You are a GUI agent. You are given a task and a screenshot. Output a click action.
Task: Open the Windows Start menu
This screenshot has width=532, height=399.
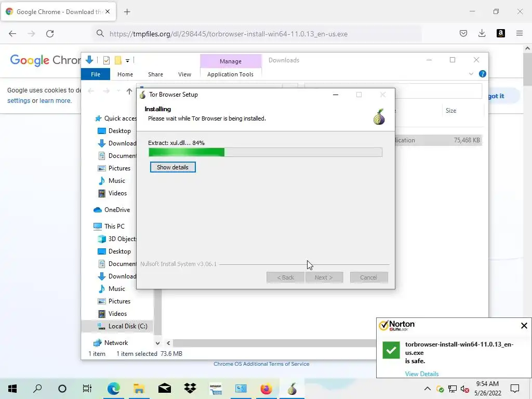[x=12, y=389]
